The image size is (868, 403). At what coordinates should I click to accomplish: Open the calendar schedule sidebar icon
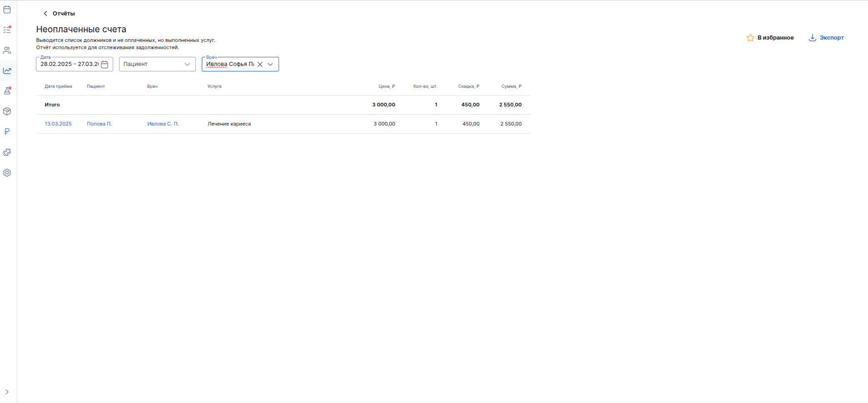pos(7,9)
